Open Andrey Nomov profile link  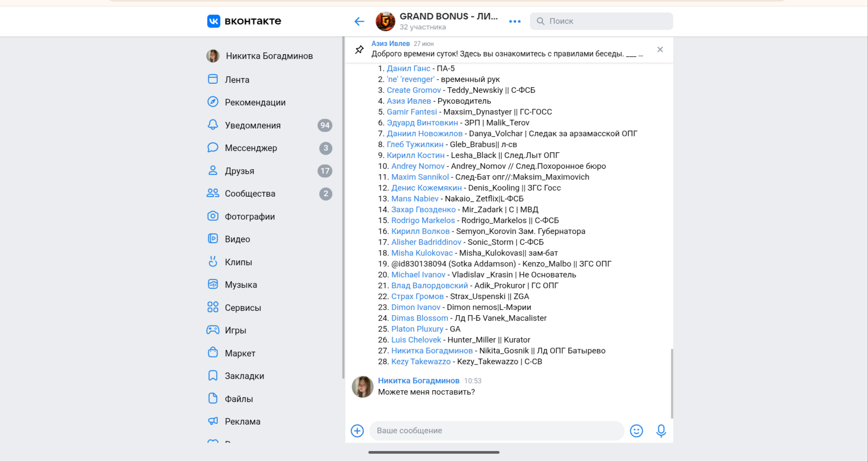(418, 166)
